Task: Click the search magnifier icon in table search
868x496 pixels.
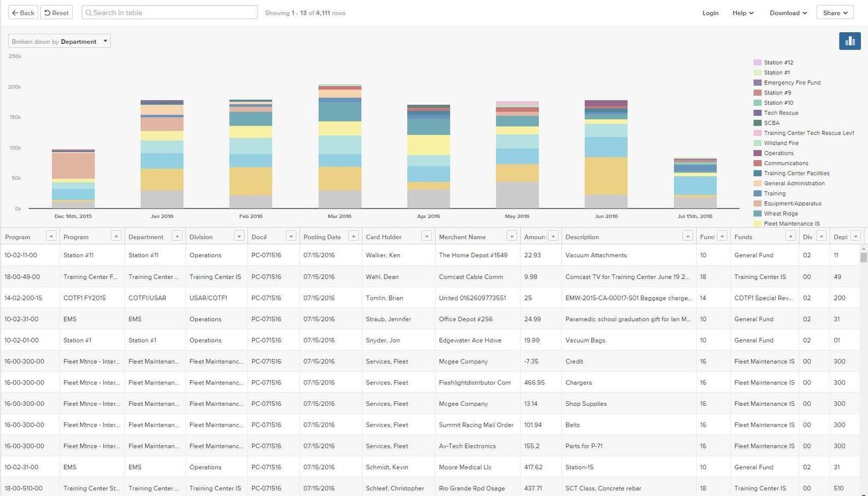Action: coord(89,13)
